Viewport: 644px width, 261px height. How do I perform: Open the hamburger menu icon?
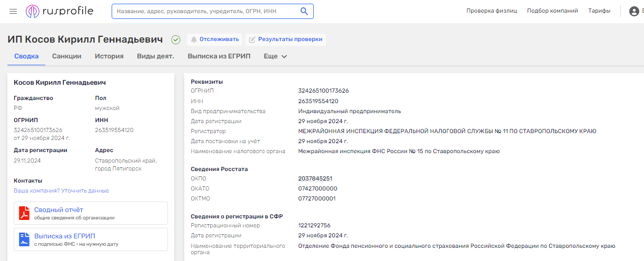click(13, 11)
